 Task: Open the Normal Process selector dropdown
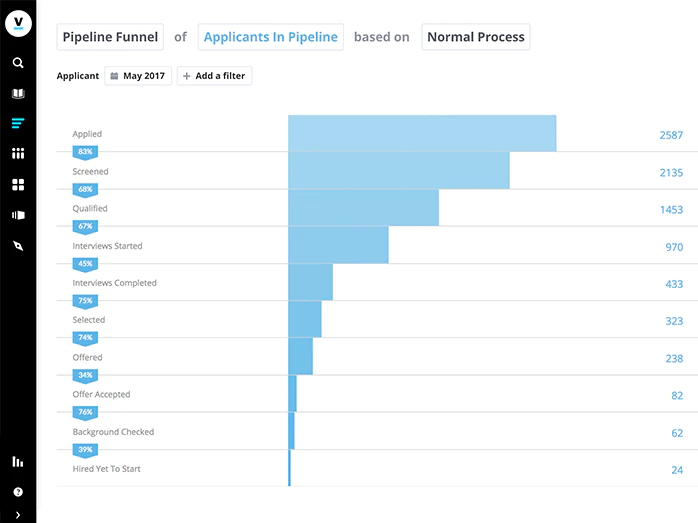click(x=475, y=37)
